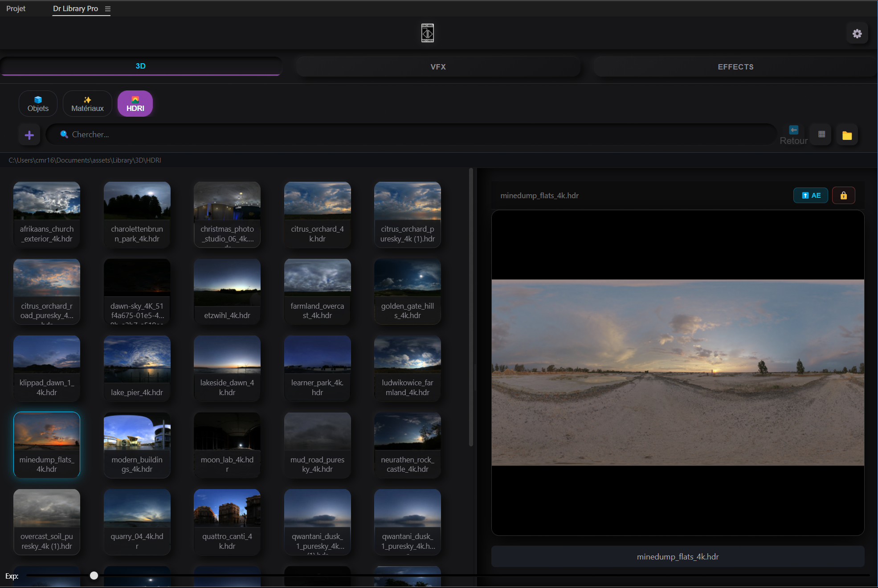Viewport: 878px width, 588px height.
Task: Select moon_lab_4k.hdr thumbnail
Action: 227,445
